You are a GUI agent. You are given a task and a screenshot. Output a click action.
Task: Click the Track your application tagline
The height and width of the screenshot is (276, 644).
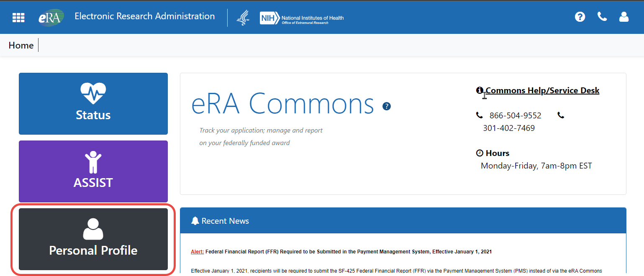click(261, 137)
